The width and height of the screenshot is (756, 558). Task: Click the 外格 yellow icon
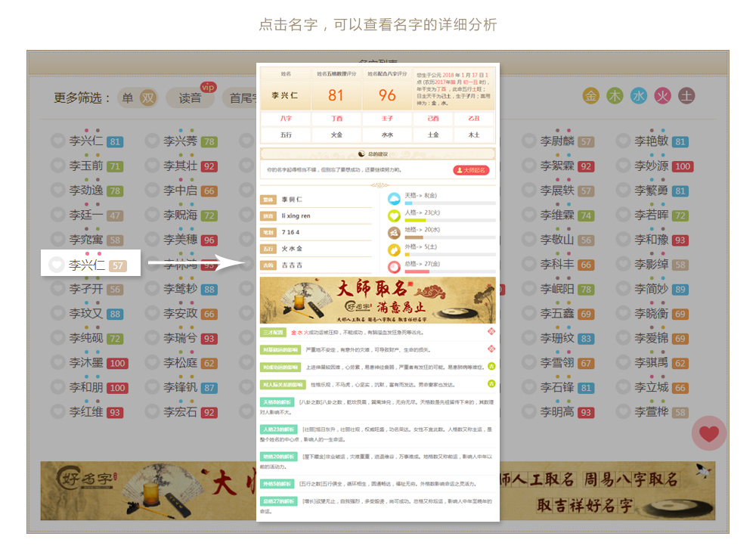[x=394, y=250]
